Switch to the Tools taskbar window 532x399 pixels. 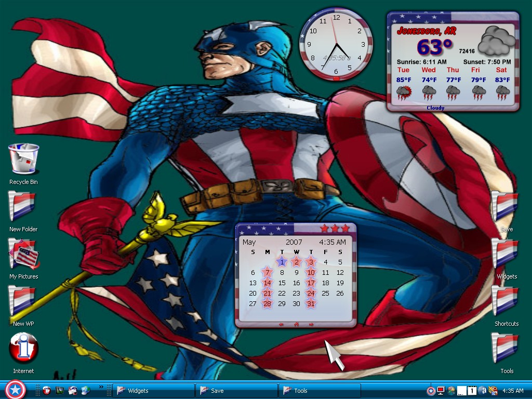pyautogui.click(x=320, y=391)
